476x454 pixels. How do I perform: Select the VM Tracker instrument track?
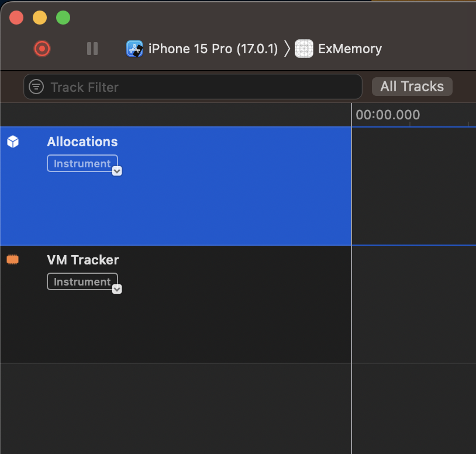176,304
